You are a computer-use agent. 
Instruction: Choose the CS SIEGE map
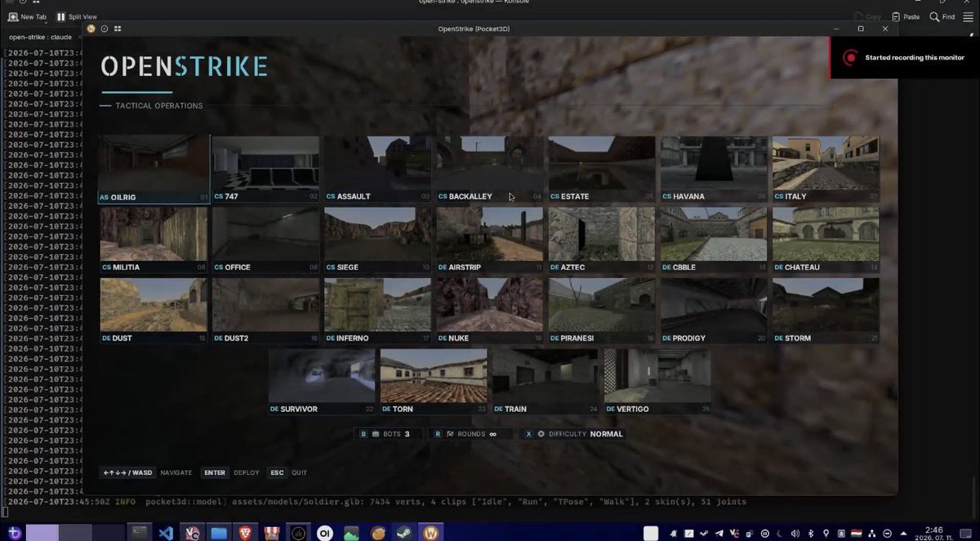tap(377, 240)
